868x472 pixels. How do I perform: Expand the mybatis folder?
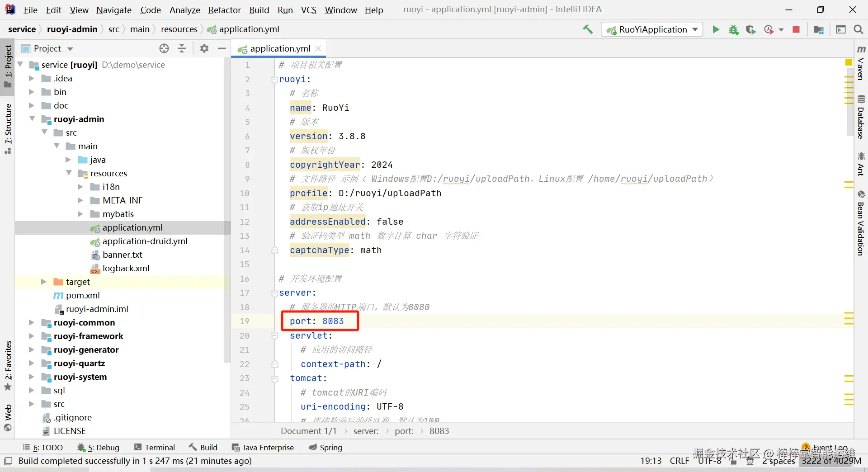click(x=80, y=214)
